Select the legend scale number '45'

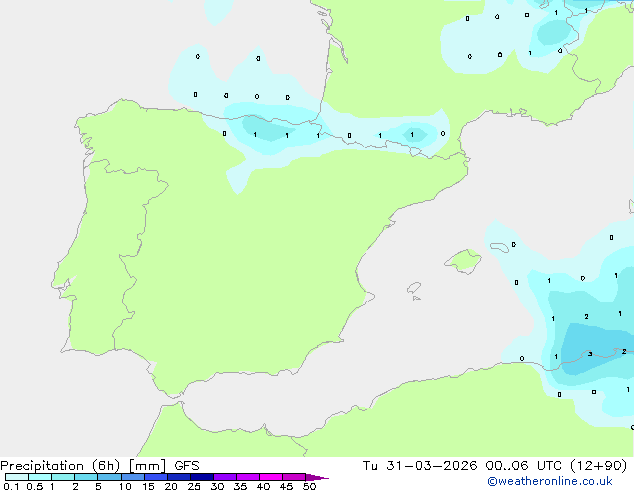click(286, 486)
